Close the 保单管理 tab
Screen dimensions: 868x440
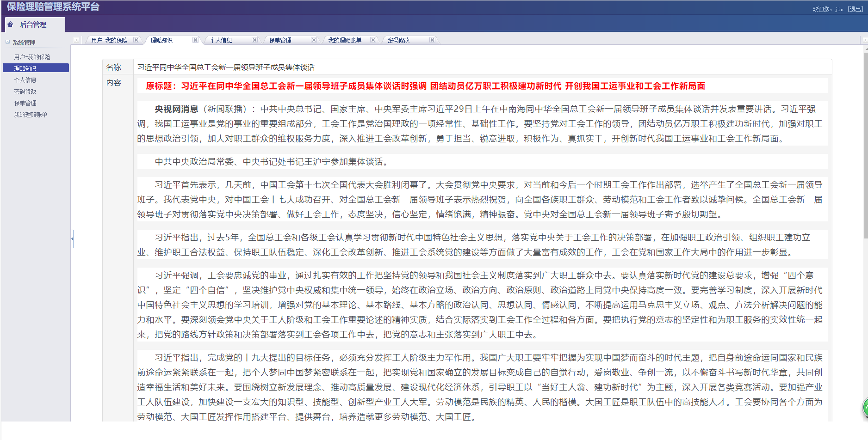coord(314,40)
